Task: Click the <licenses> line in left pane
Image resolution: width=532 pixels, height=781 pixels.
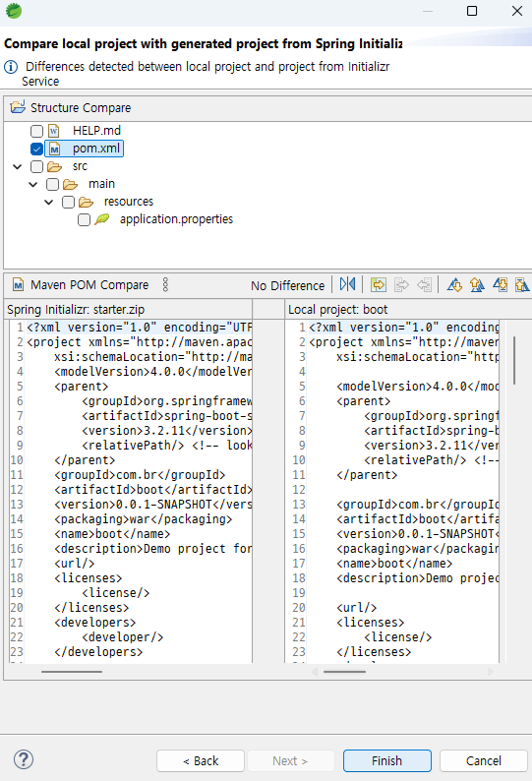Action: click(x=89, y=578)
